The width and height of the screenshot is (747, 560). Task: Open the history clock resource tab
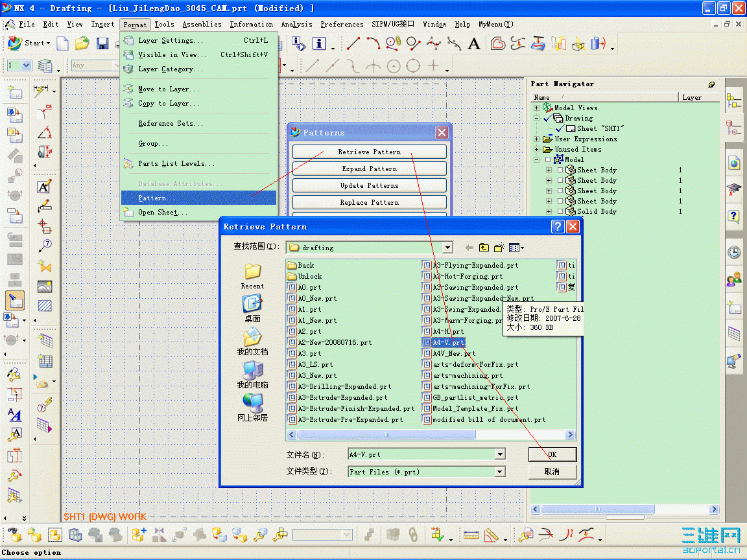tap(734, 252)
